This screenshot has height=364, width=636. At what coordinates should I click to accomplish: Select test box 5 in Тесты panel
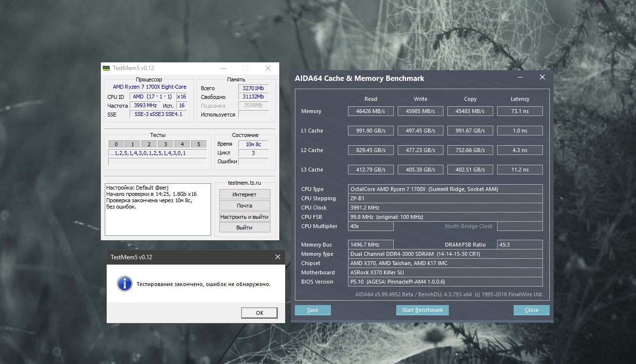[x=199, y=144]
